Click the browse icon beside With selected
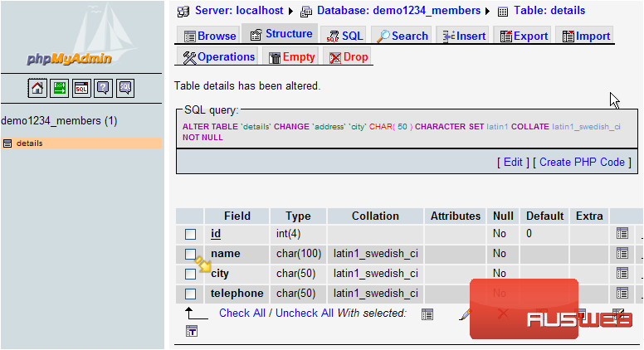644x350 pixels. [x=427, y=314]
